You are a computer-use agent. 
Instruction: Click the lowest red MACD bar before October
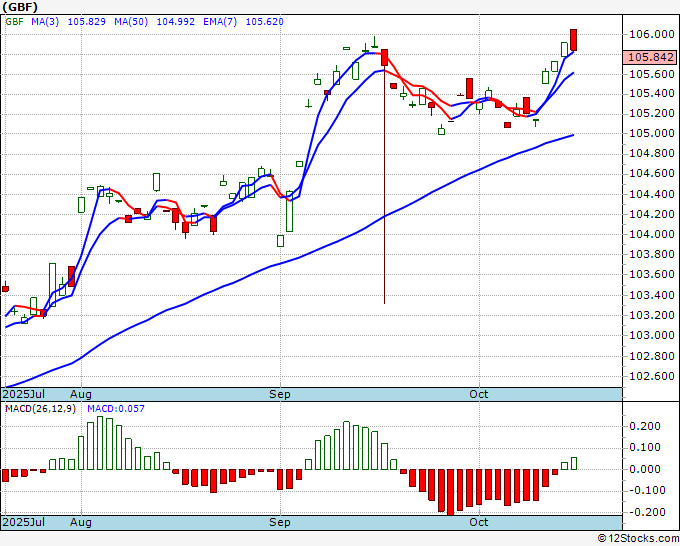click(x=451, y=492)
